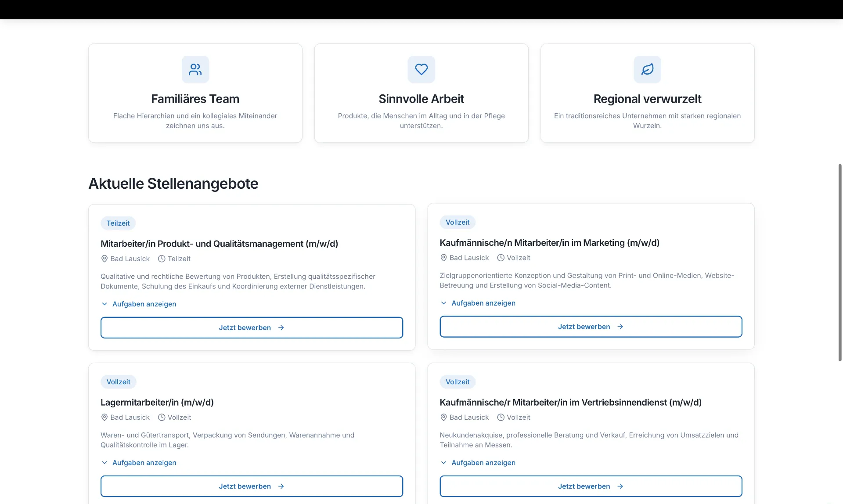Image resolution: width=843 pixels, height=504 pixels.
Task: Apply via Jetzt bewerben for Lagermitarbeiter/in
Action: tap(252, 486)
